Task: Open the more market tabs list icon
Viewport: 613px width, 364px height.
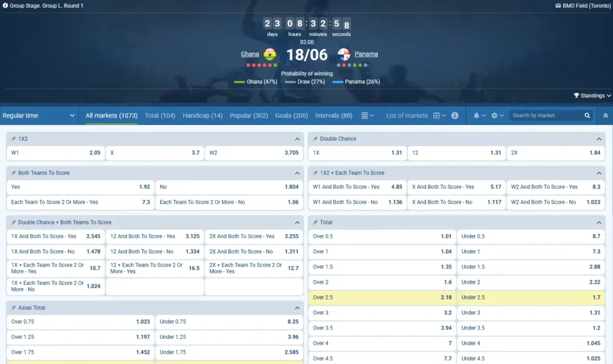Action: (368, 116)
